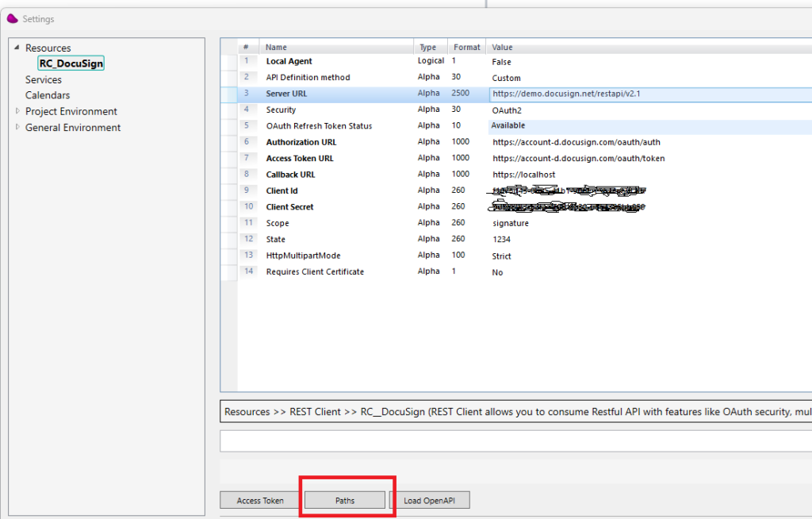This screenshot has height=519, width=812.
Task: Click the empty text field below the breadcrumb
Action: [x=515, y=441]
